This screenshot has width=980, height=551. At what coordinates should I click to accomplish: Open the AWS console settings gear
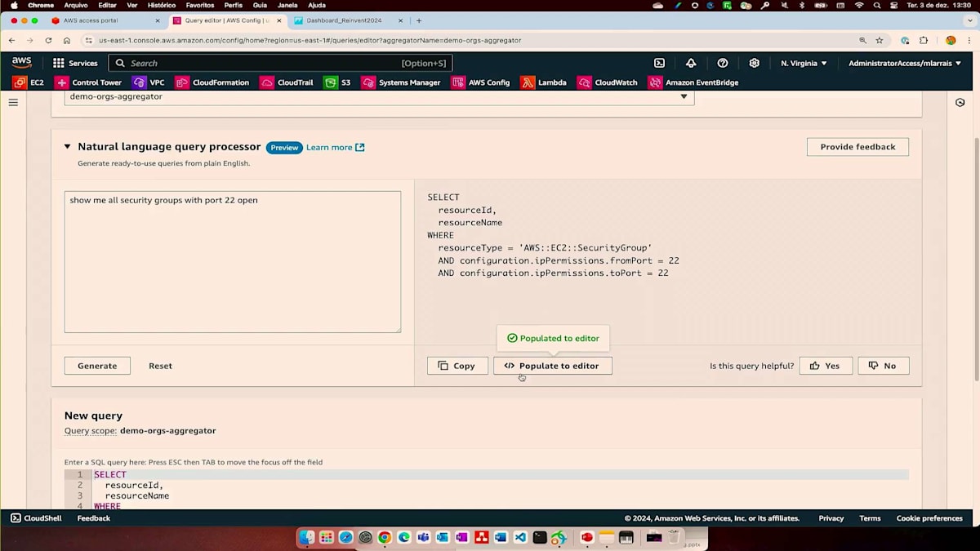pos(754,63)
